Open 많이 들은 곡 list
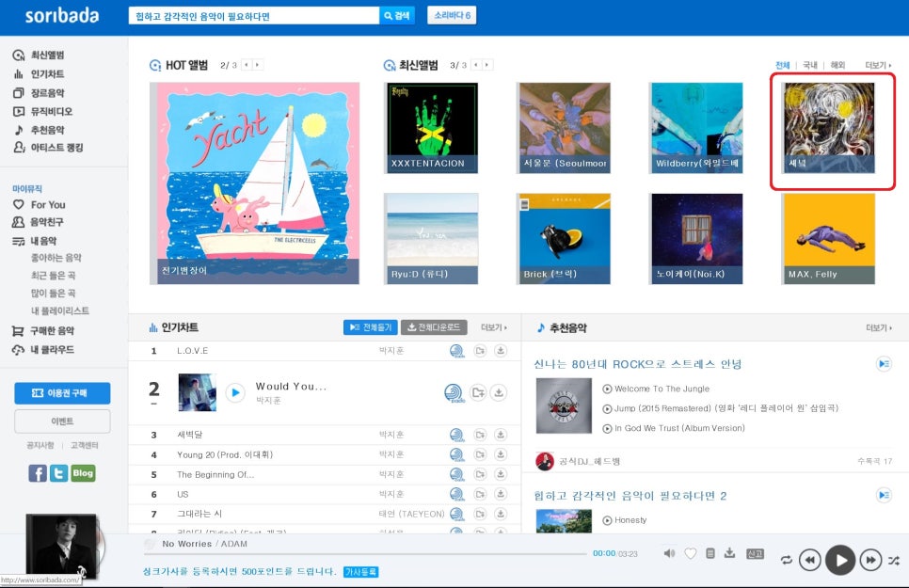Screen dimensions: 909x588 coord(53,293)
